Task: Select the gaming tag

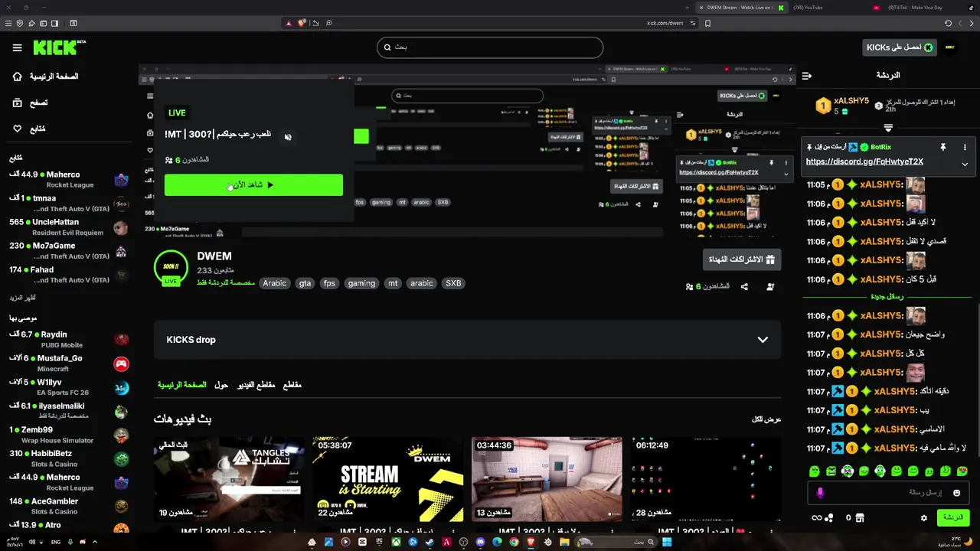Action: point(361,283)
